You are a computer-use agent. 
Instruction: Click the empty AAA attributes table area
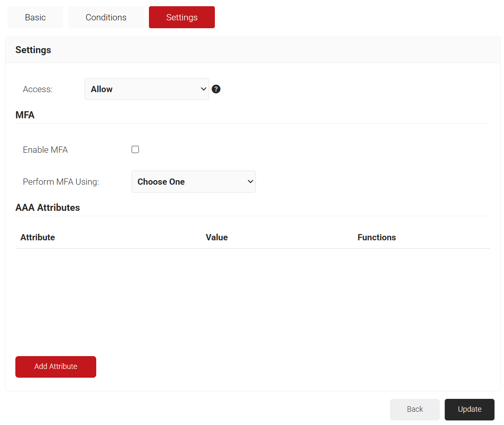pyautogui.click(x=252, y=299)
